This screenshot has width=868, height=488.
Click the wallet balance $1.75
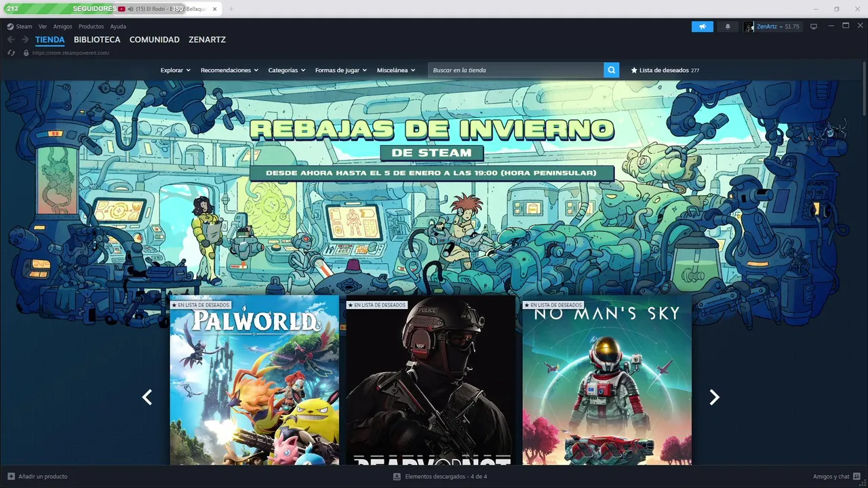tap(792, 26)
